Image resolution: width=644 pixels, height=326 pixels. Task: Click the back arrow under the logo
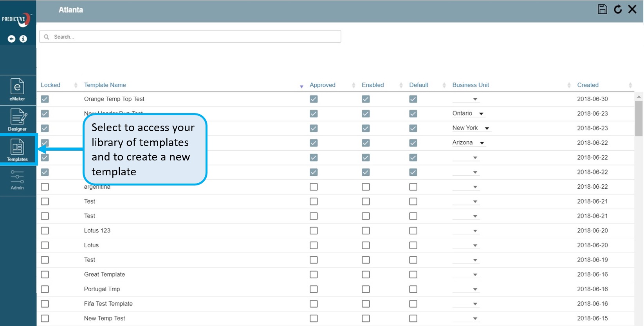pos(12,39)
